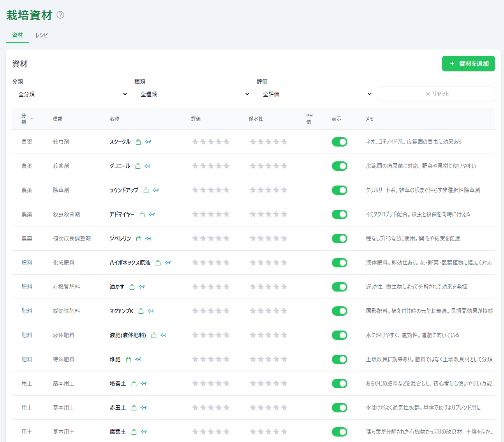Sort the table by the 分類 column header
504x442 pixels.
tap(27, 118)
